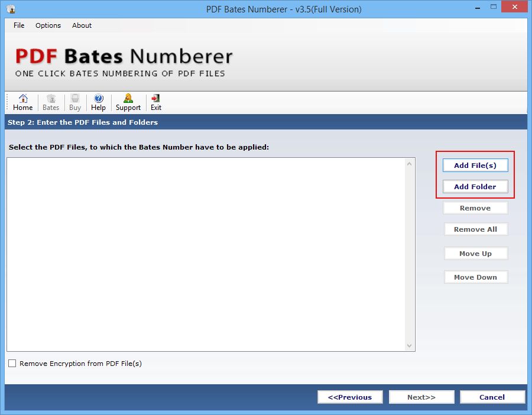Open Help using its toolbar icon
Screen dimensions: 532x415
pos(98,102)
